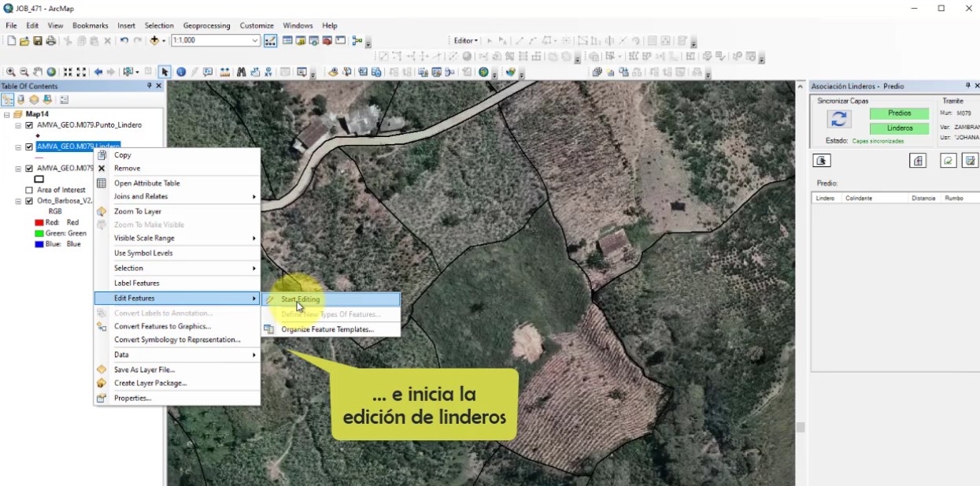Switch Table Of Contents to List By Selection
The image size is (980, 486).
pyautogui.click(x=47, y=100)
